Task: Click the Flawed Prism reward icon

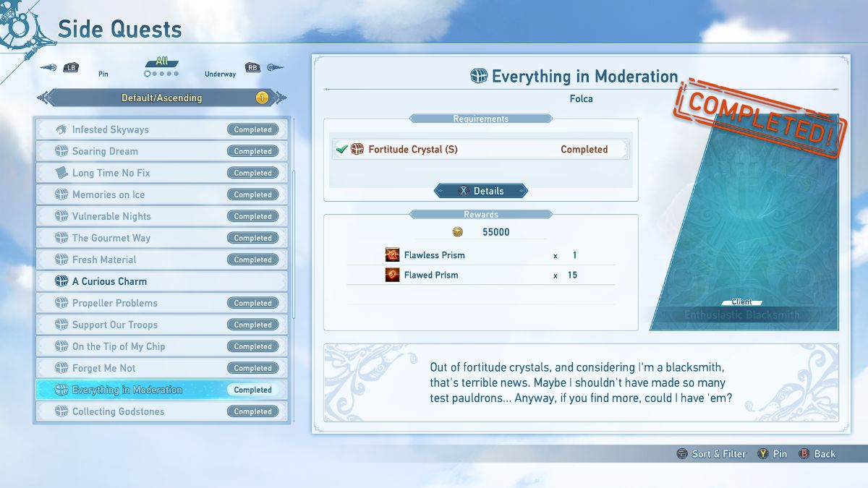Action: click(x=392, y=275)
